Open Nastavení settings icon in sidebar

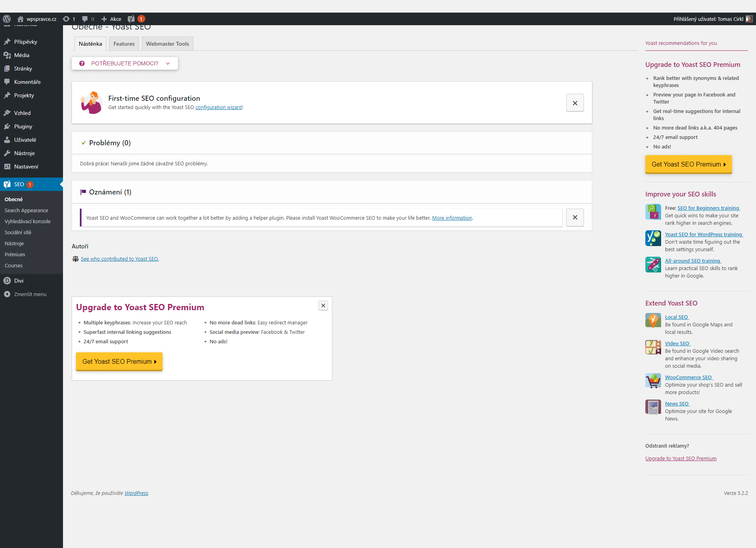click(x=7, y=167)
